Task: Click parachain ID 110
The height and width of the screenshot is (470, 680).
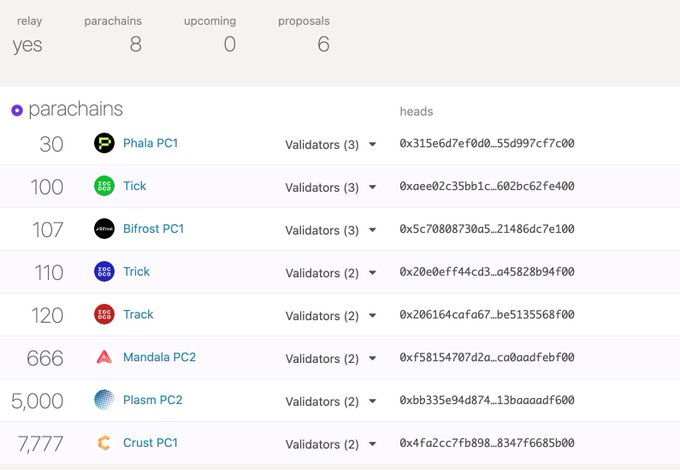Action: point(49,273)
